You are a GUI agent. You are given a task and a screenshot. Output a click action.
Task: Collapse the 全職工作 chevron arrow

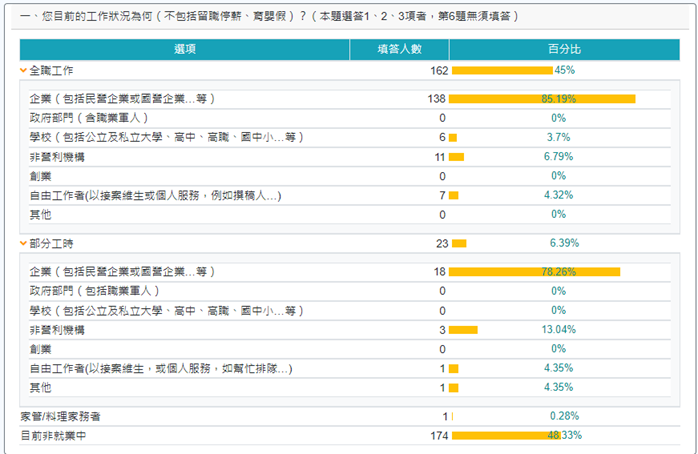pos(23,71)
